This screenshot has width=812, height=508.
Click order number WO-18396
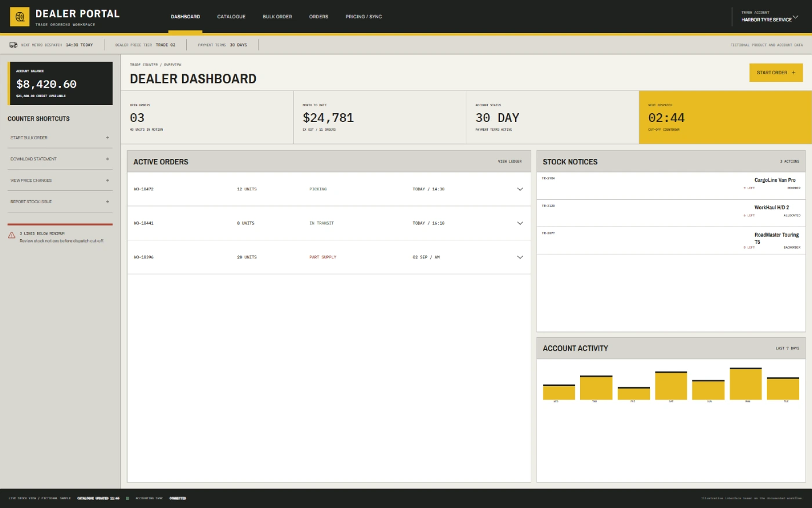[x=144, y=257]
